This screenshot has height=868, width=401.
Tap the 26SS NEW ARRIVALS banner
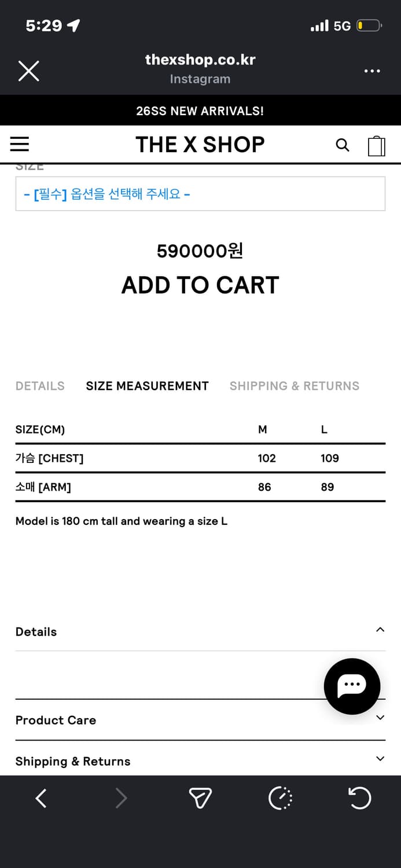click(200, 111)
